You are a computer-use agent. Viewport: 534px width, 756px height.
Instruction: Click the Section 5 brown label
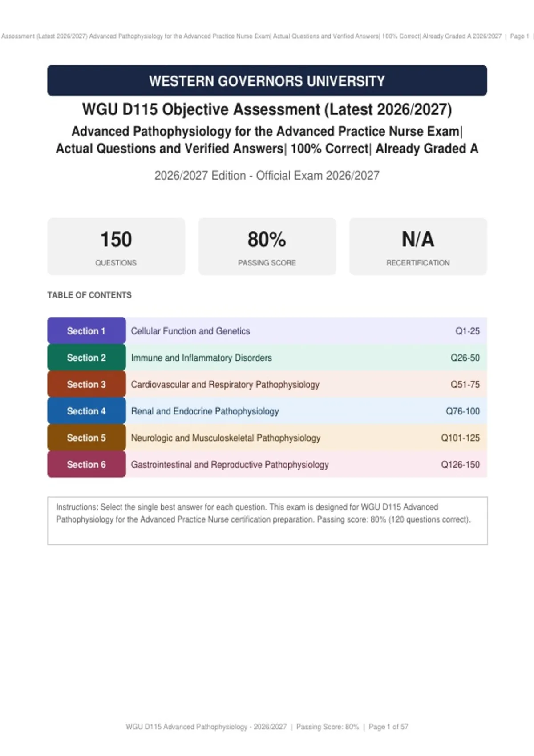pyautogui.click(x=86, y=438)
